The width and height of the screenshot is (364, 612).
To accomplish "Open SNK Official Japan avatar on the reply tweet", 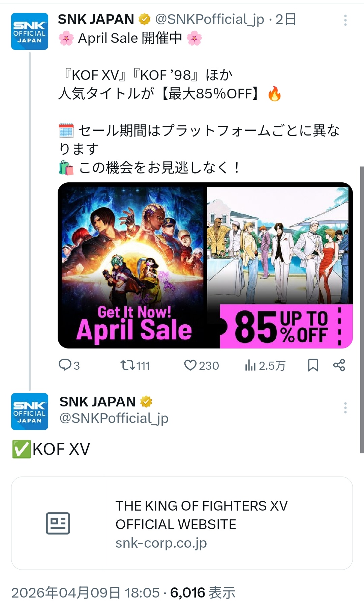I will click(x=30, y=411).
